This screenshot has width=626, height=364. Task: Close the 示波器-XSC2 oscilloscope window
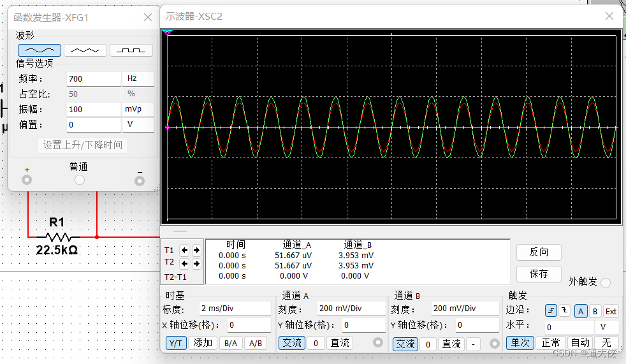[x=609, y=16]
